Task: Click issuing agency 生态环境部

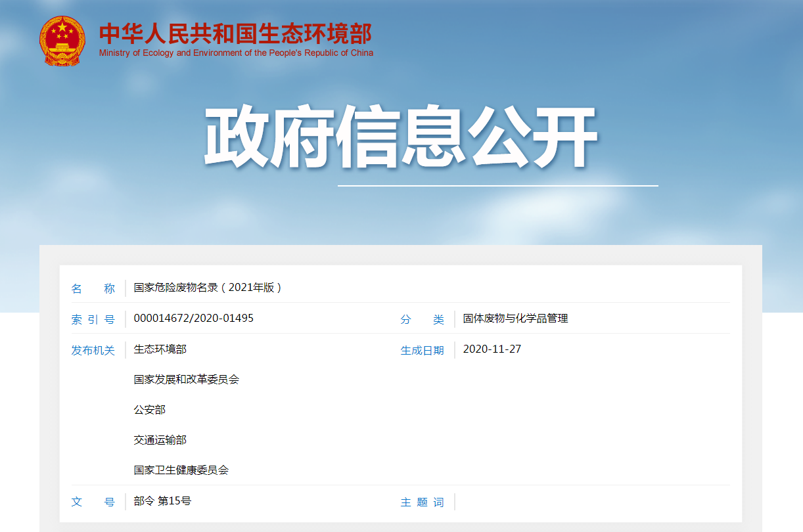Action: pos(160,349)
